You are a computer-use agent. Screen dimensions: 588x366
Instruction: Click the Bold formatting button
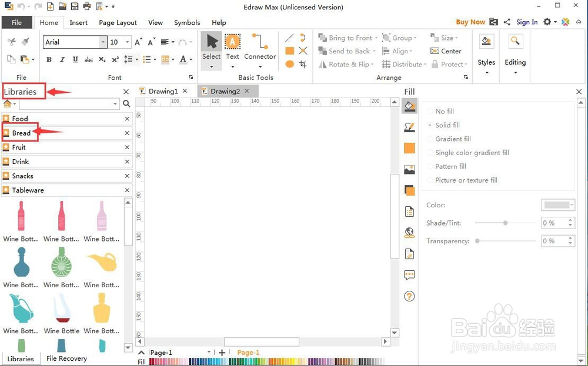(x=49, y=59)
